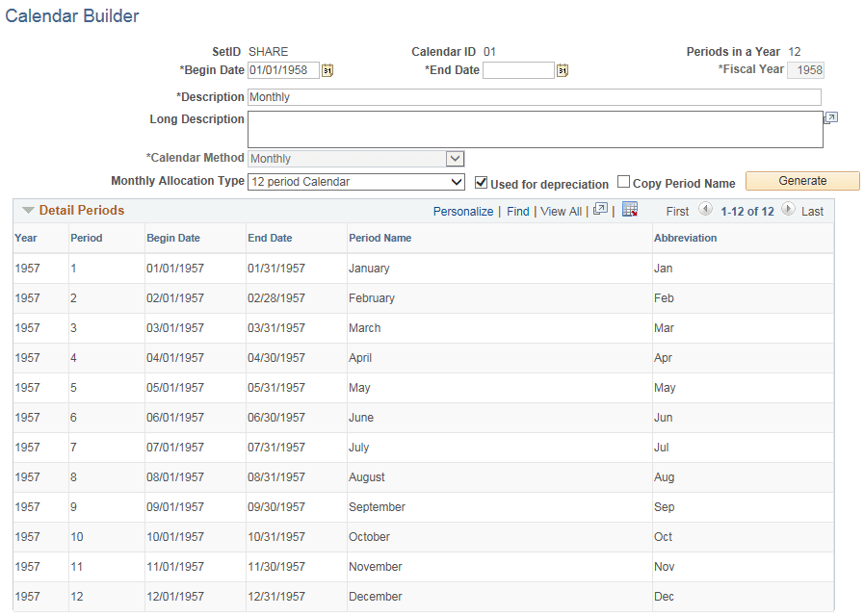
Task: Open the End Date calendar picker
Action: (562, 69)
